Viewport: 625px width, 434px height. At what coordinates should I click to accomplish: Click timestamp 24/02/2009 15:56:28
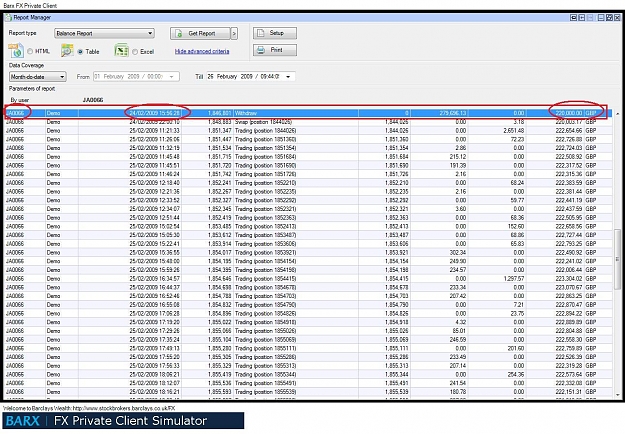(155, 113)
